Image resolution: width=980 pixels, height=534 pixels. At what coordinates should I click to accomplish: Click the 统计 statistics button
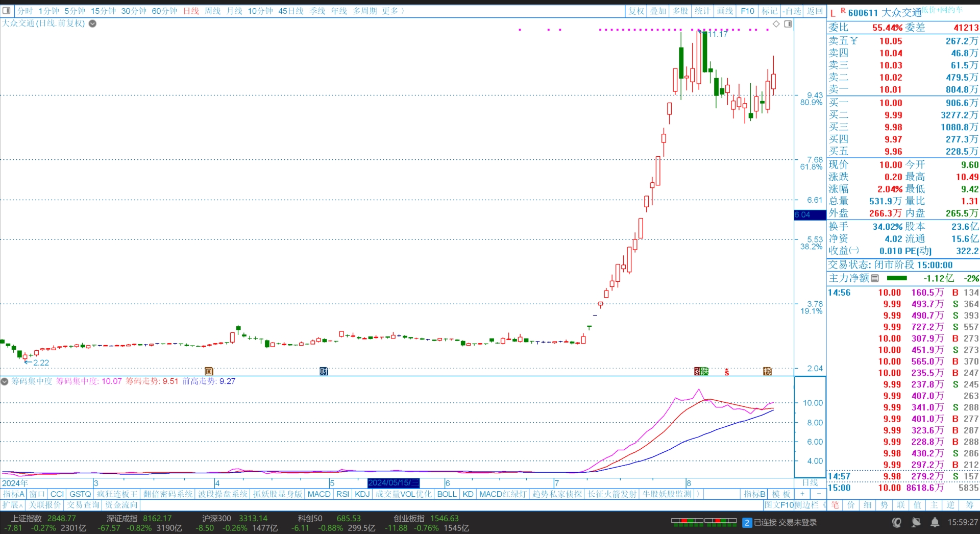(702, 11)
